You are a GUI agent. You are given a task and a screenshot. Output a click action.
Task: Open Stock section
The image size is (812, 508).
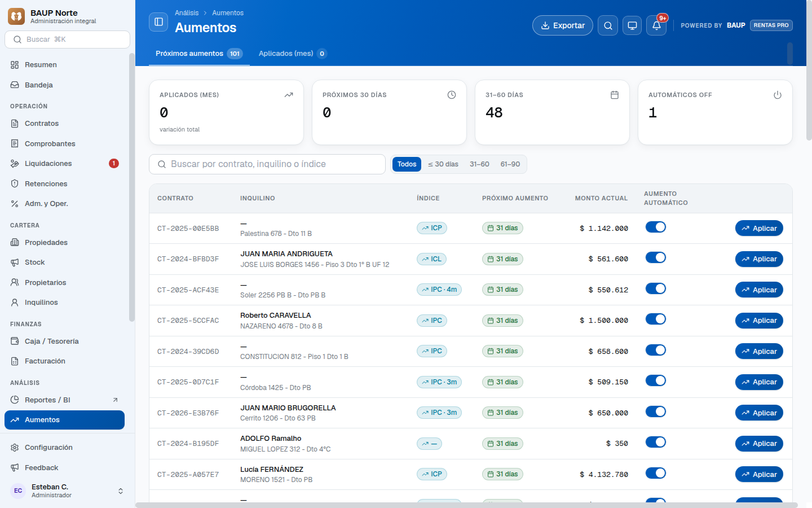tap(64, 262)
